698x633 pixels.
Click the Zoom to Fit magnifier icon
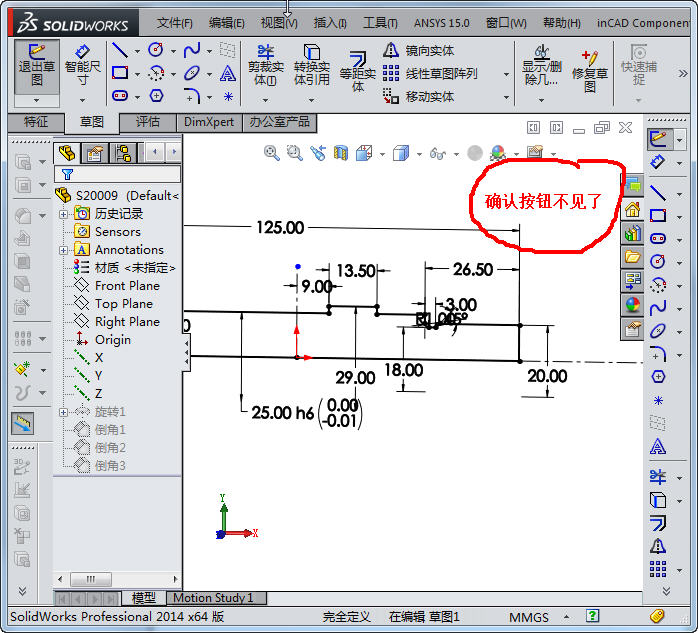[271, 153]
